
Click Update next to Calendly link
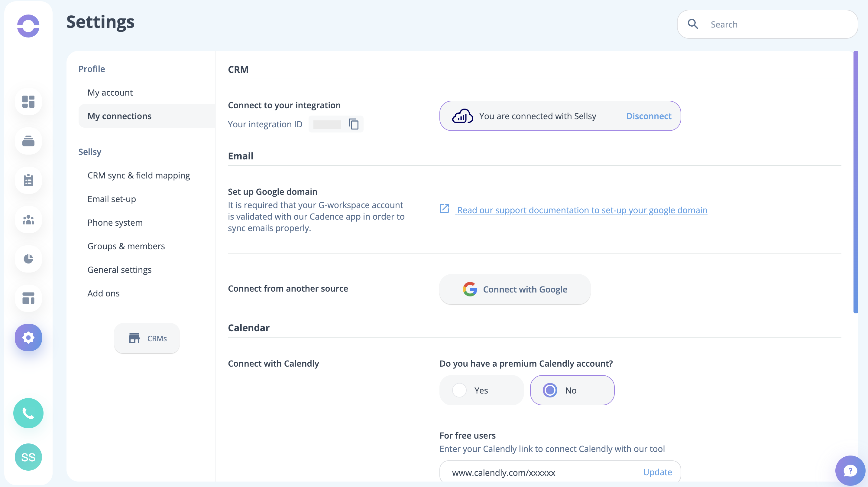point(657,472)
